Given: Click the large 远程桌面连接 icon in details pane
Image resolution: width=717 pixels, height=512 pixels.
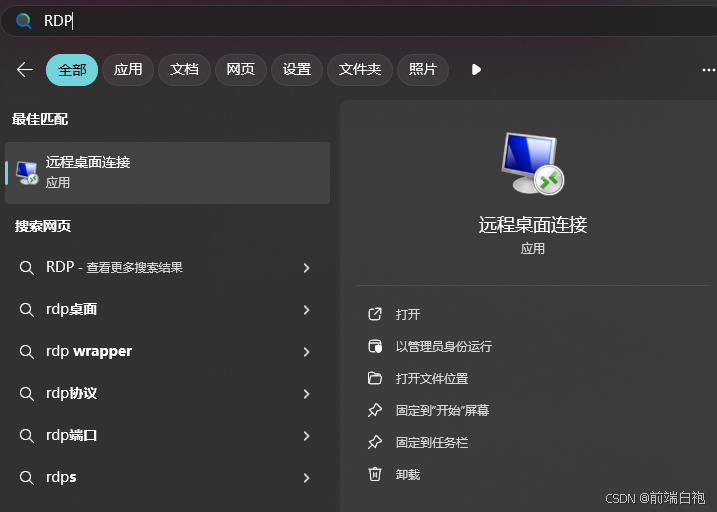Looking at the screenshot, I should (x=532, y=164).
